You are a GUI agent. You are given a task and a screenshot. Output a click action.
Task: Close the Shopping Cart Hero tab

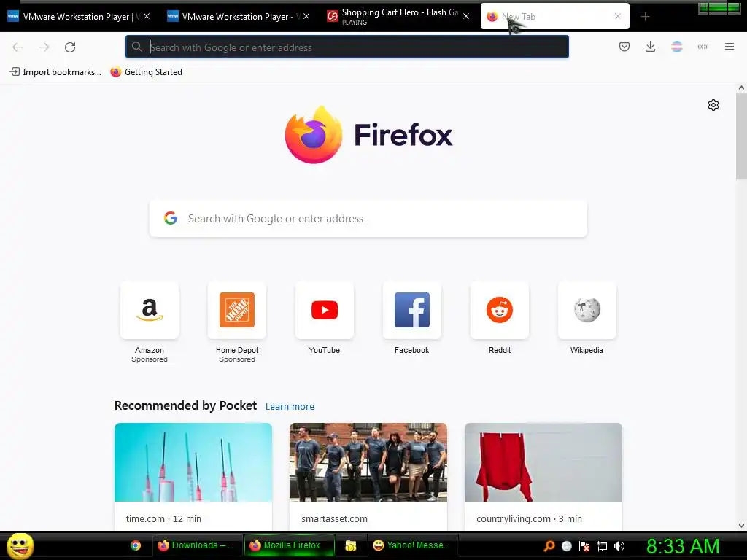[x=466, y=16]
